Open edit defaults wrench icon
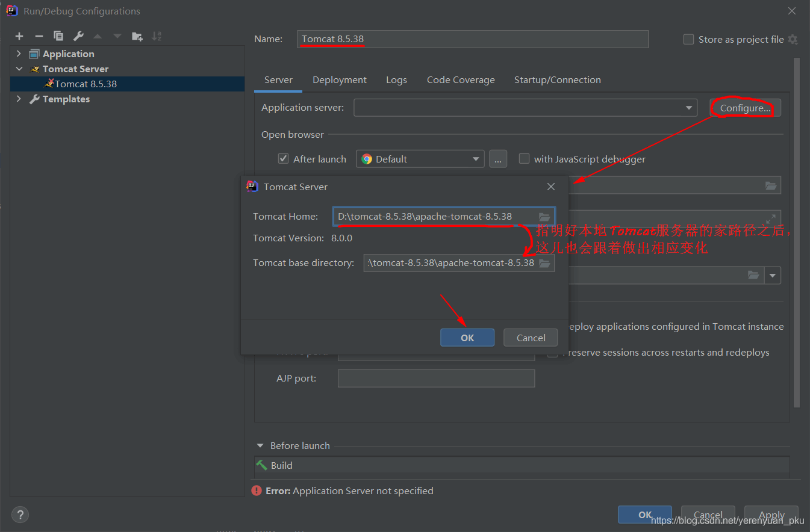Viewport: 810px width, 532px height. click(78, 36)
